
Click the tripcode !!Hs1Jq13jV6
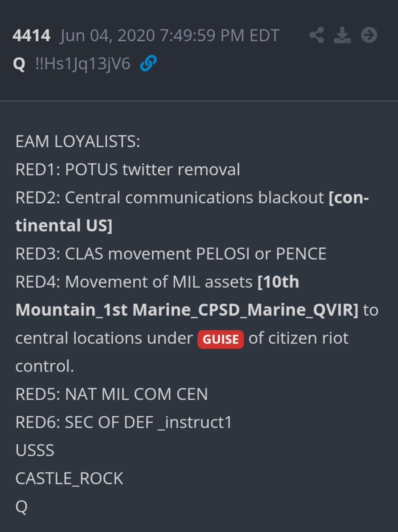[83, 64]
